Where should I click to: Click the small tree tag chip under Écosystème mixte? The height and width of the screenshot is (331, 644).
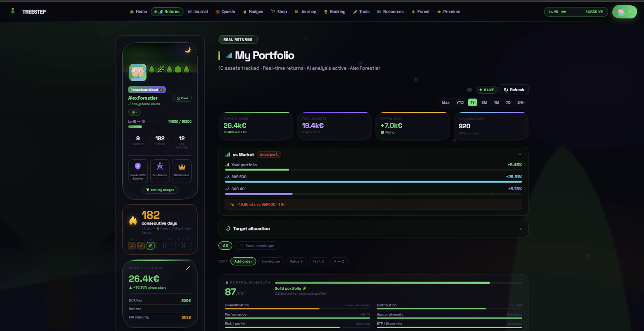point(134,112)
